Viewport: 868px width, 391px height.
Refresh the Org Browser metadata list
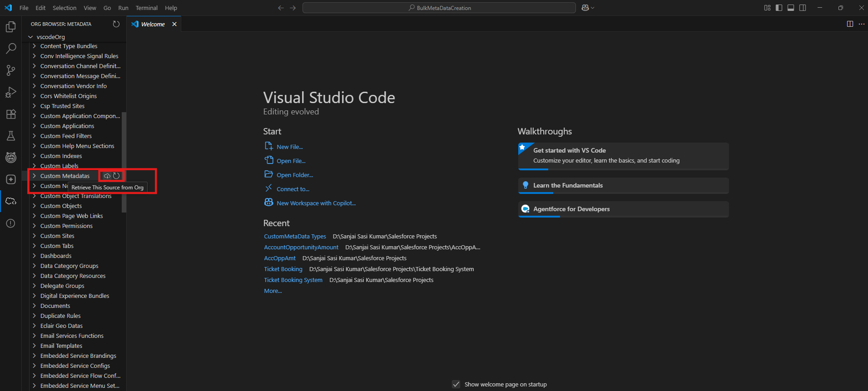(116, 24)
